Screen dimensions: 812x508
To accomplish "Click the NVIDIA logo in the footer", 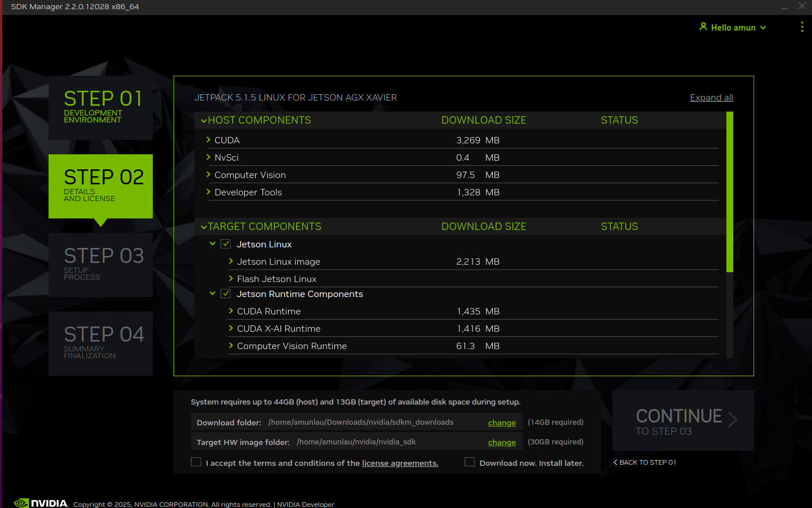I will 41,503.
